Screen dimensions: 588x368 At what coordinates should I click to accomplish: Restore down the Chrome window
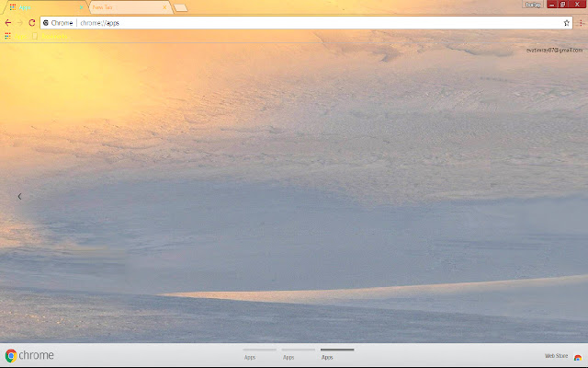point(562,5)
